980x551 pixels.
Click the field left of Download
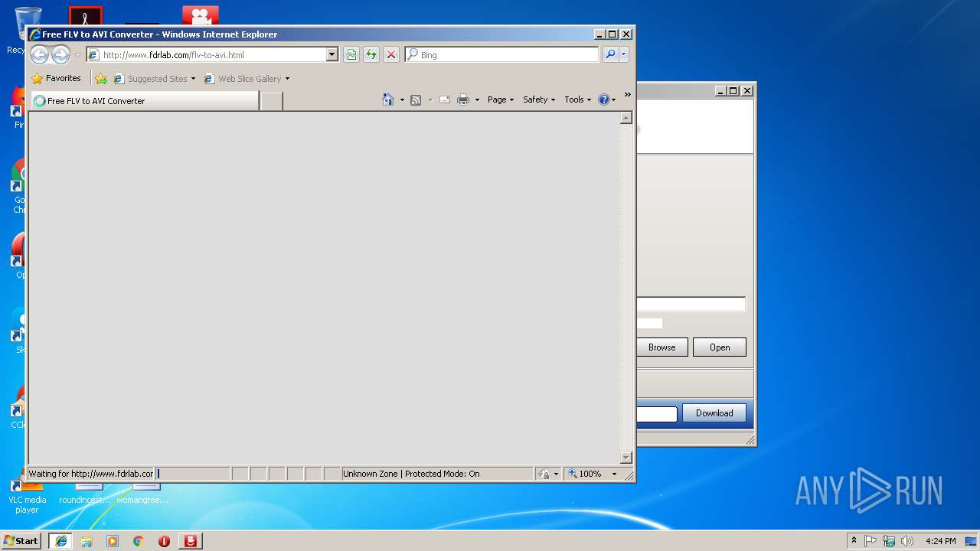coord(657,414)
